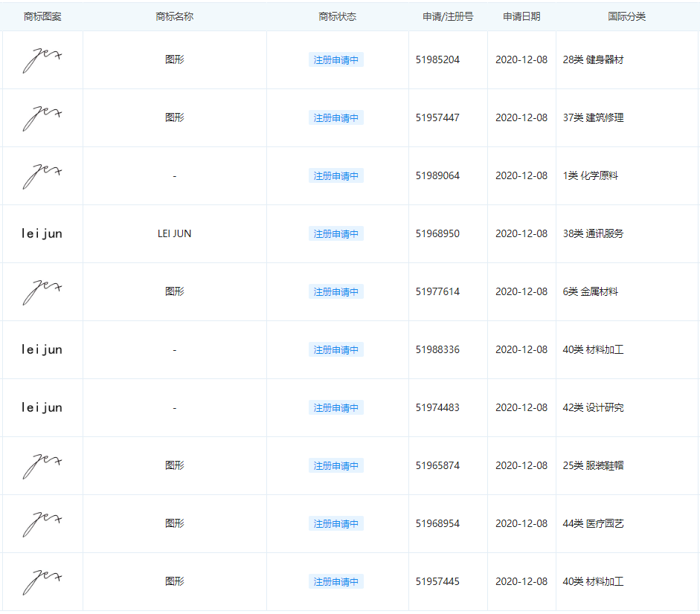This screenshot has width=700, height=614.
Task: Click 注册申请中 status badge for 51985204
Action: coord(336,59)
